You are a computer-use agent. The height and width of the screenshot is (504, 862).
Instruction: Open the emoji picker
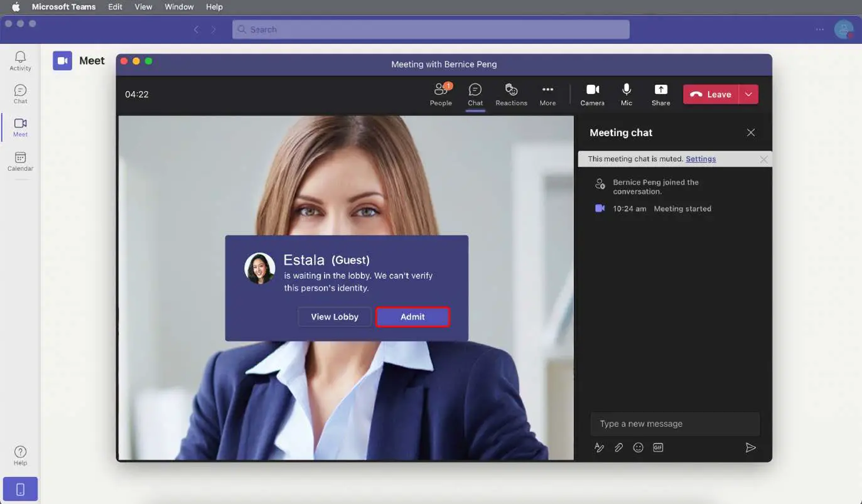click(x=638, y=448)
